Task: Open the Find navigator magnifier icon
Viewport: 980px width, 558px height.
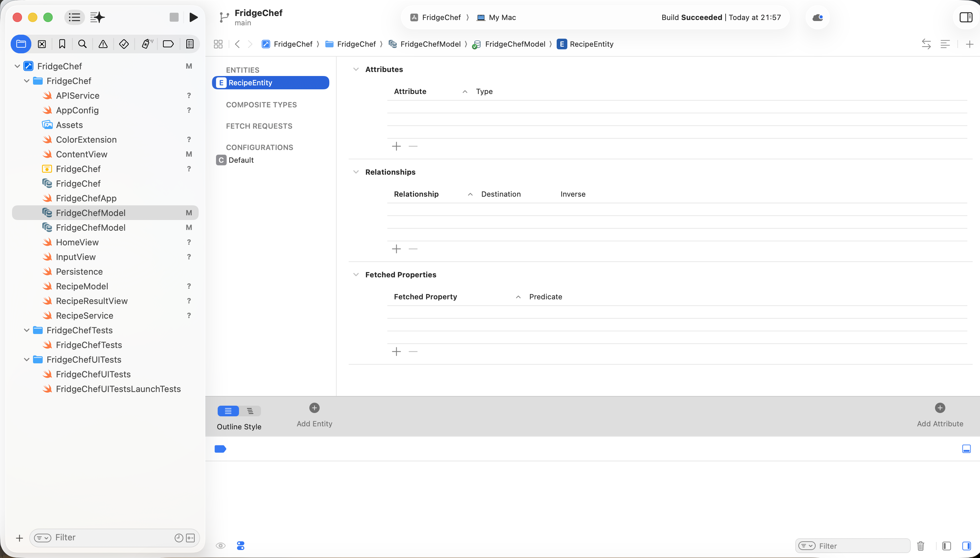Action: tap(82, 44)
